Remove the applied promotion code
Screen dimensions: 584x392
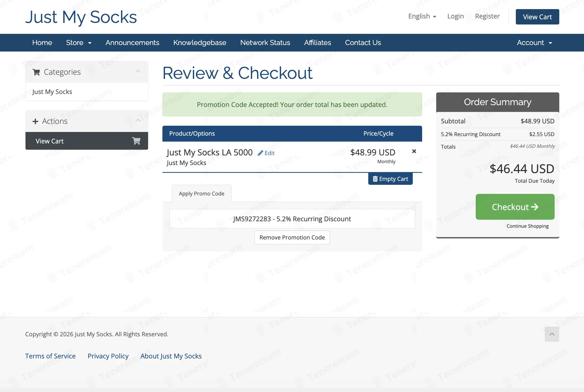[x=292, y=237]
